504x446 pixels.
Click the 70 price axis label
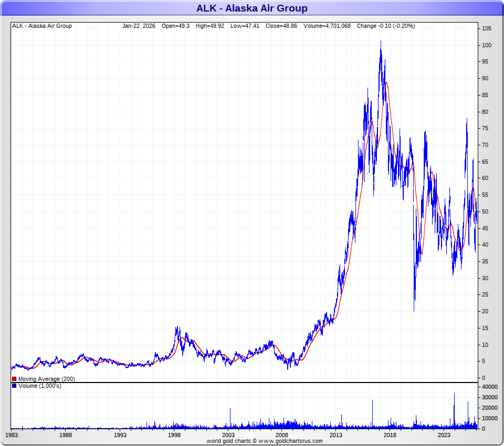point(485,145)
